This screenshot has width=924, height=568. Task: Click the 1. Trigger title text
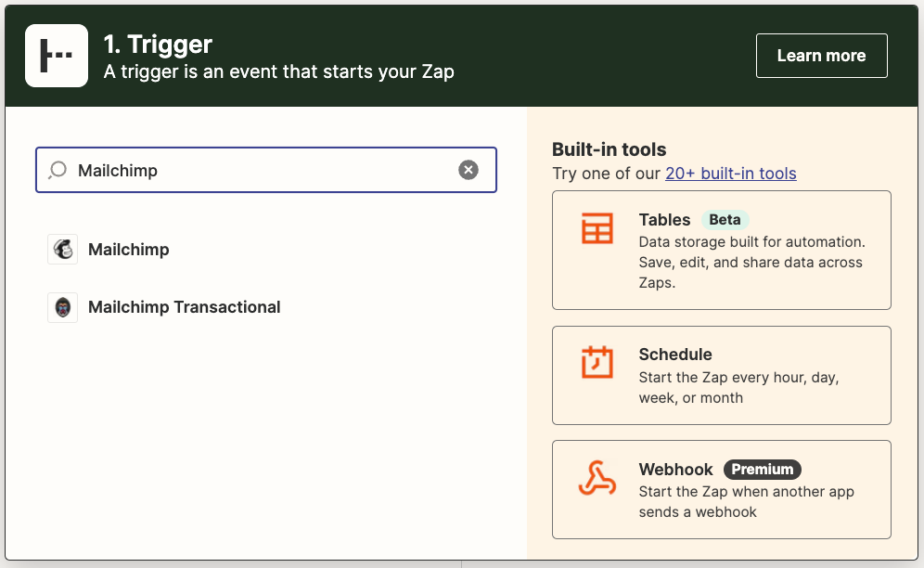(158, 45)
